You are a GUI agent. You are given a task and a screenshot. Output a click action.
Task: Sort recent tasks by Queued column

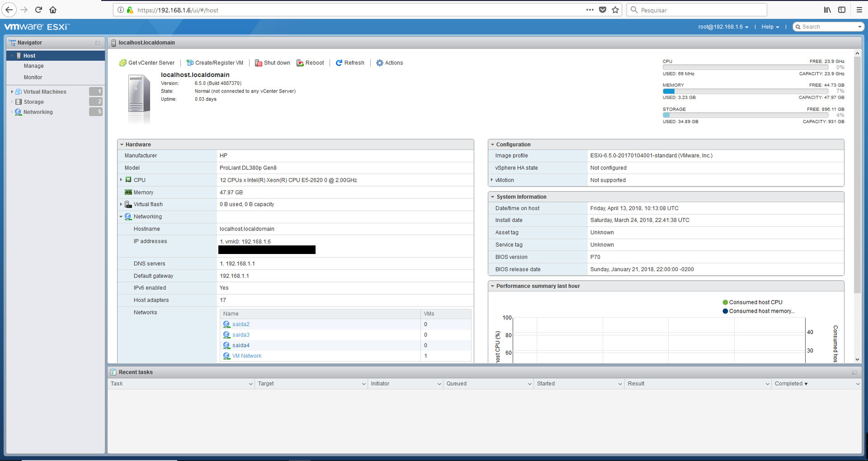click(x=489, y=384)
